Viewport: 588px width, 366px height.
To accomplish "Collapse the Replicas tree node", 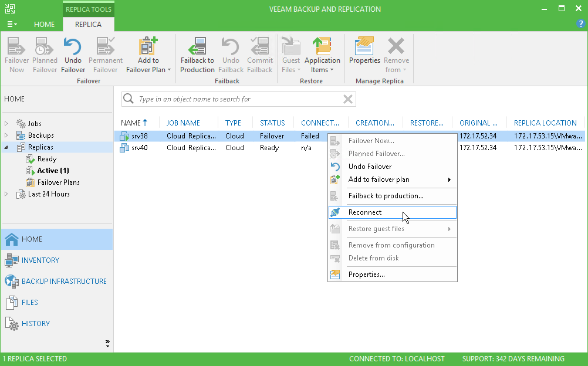I will click(6, 147).
